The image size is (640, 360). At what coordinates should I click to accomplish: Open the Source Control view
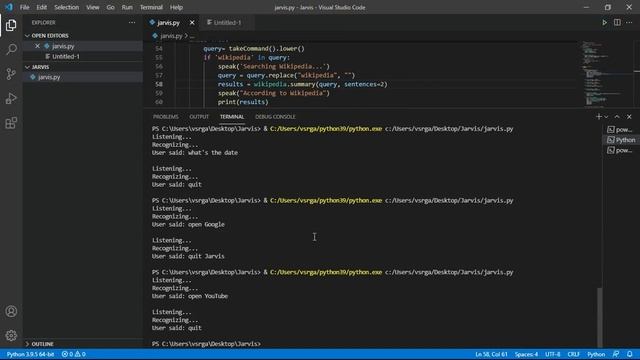coord(11,74)
